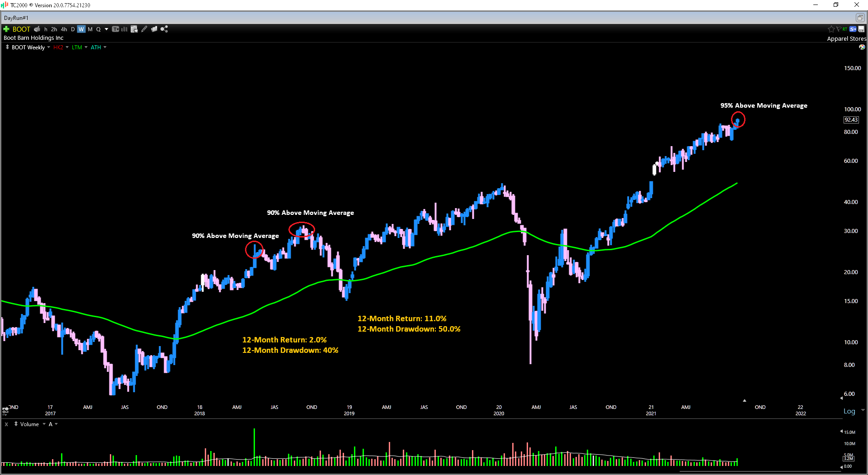Click the green plus add-indicator icon
Viewport: 868px width, 475px height.
pyautogui.click(x=6, y=29)
